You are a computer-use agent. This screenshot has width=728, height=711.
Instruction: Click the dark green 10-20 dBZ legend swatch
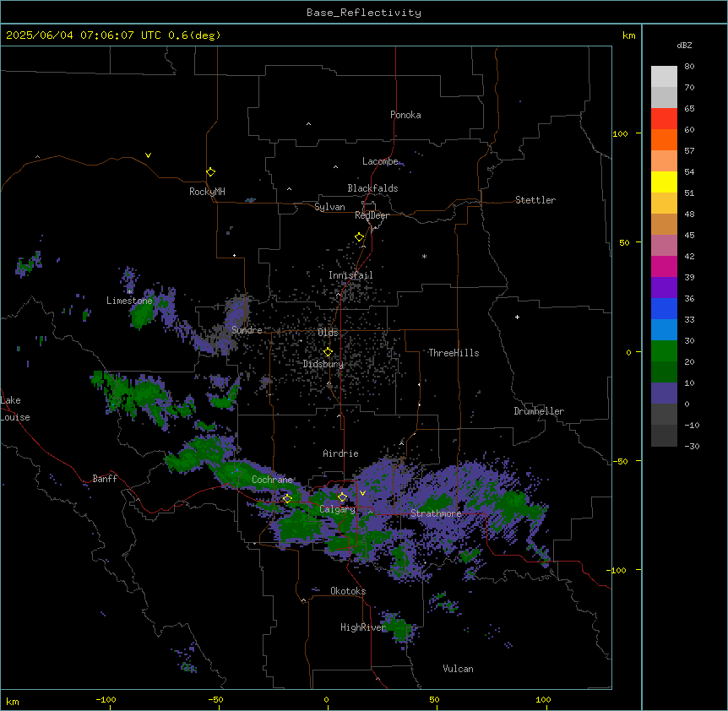(664, 372)
